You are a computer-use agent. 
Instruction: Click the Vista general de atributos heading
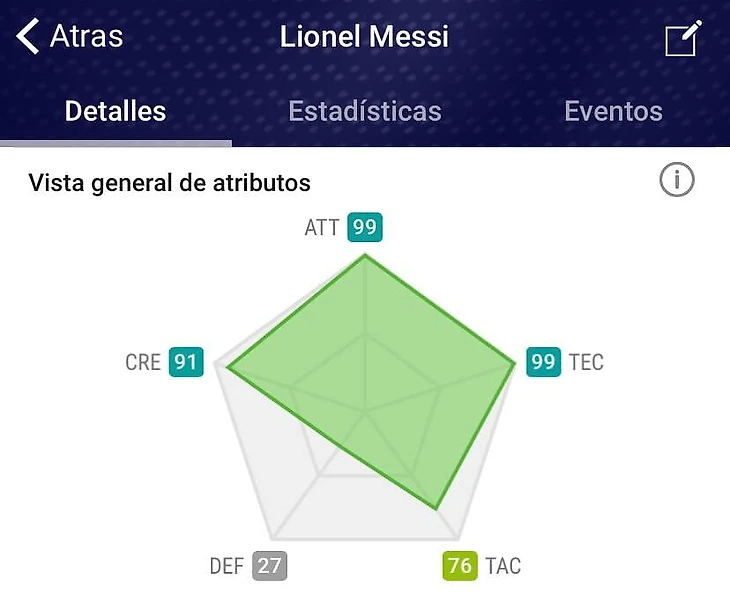pos(169,183)
